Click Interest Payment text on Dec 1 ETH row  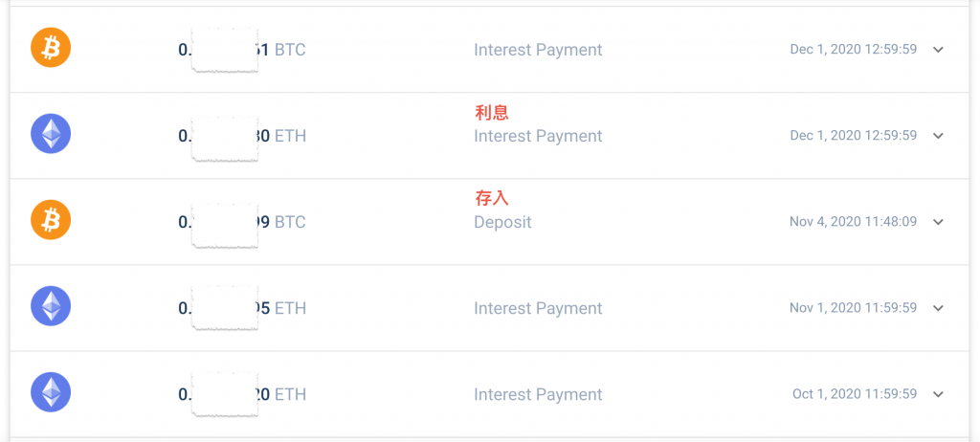coord(538,136)
